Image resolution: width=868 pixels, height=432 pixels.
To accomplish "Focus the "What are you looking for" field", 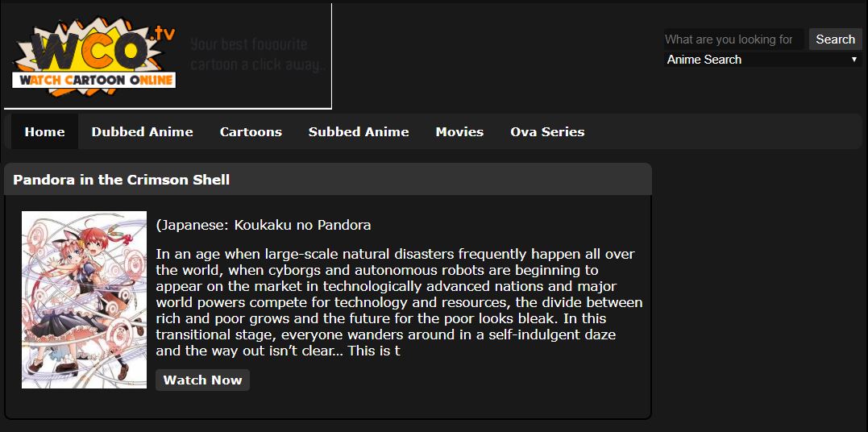I will coord(733,39).
